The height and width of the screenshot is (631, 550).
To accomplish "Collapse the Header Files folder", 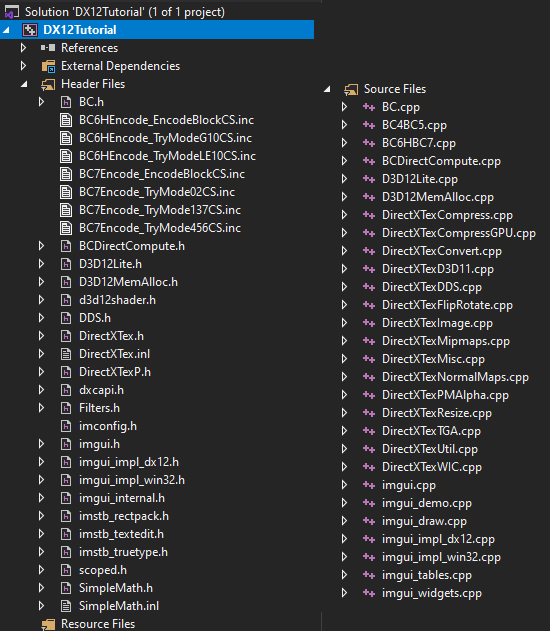I will (x=24, y=84).
